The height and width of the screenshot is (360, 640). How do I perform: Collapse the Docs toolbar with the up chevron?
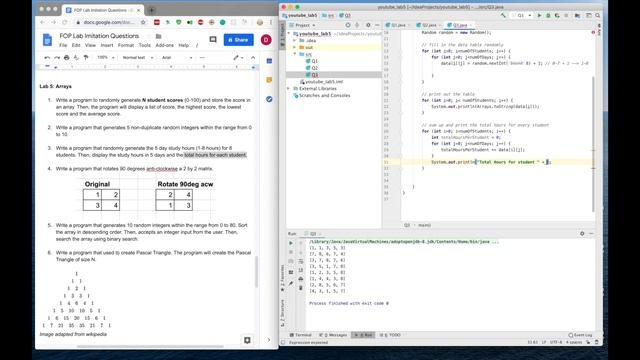point(253,58)
